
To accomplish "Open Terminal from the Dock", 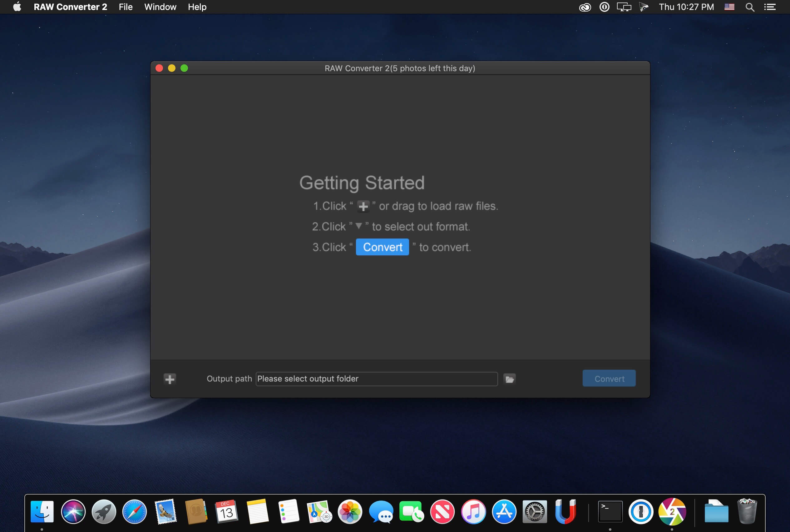I will point(610,511).
